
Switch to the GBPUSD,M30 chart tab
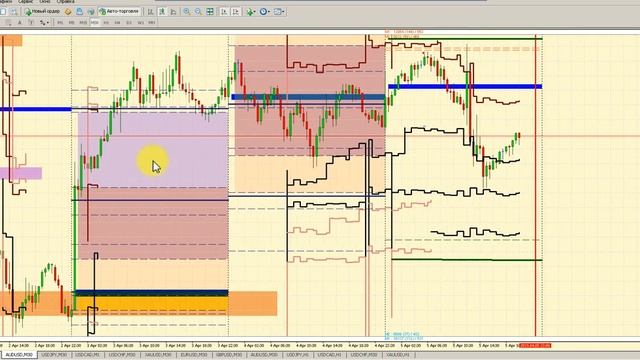[x=229, y=355]
